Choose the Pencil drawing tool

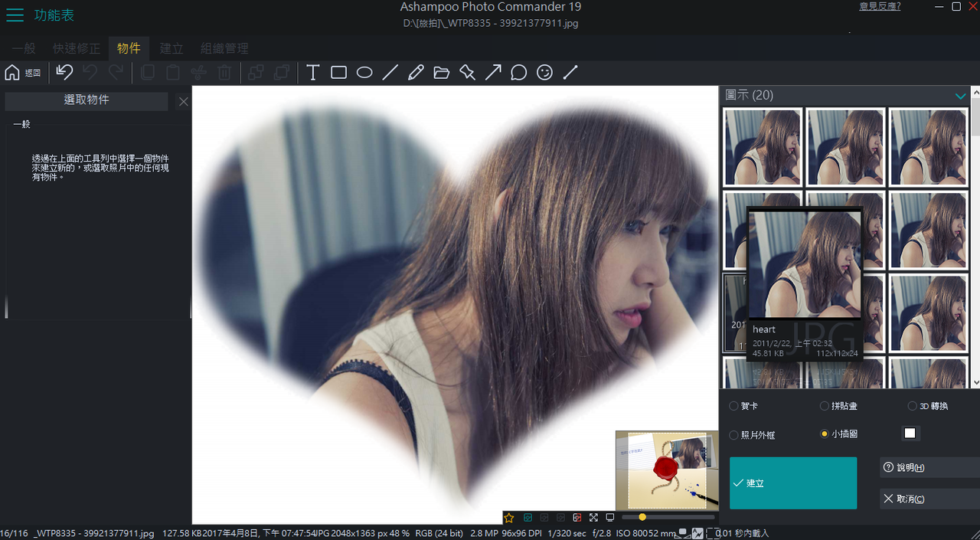(x=416, y=73)
